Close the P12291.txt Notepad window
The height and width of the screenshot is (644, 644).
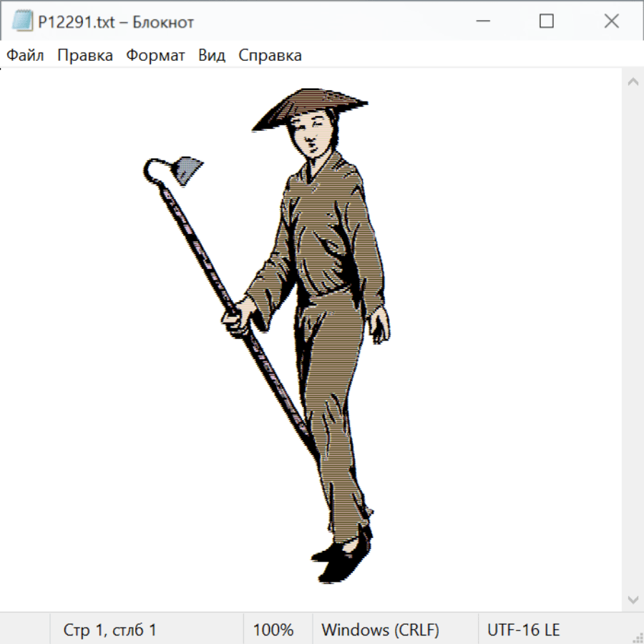[611, 21]
